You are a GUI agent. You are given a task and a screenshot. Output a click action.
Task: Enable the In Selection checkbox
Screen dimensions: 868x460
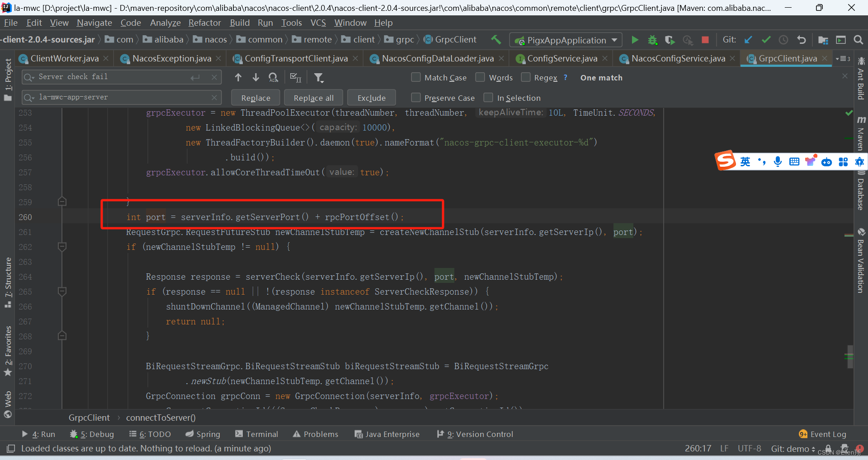[488, 98]
